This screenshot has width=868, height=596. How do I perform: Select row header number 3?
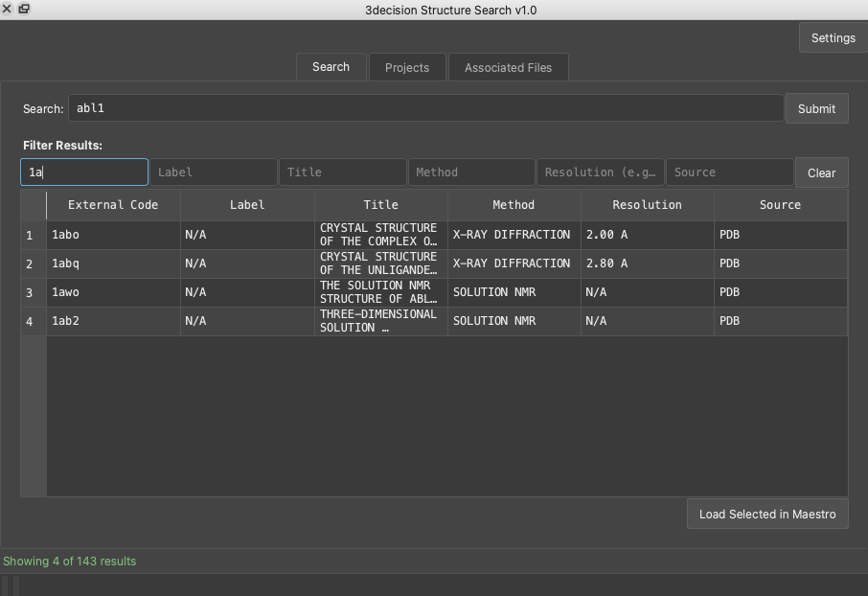coord(34,292)
